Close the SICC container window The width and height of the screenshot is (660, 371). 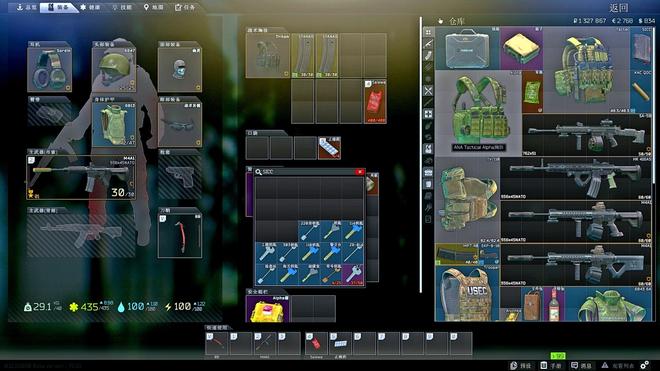point(359,171)
